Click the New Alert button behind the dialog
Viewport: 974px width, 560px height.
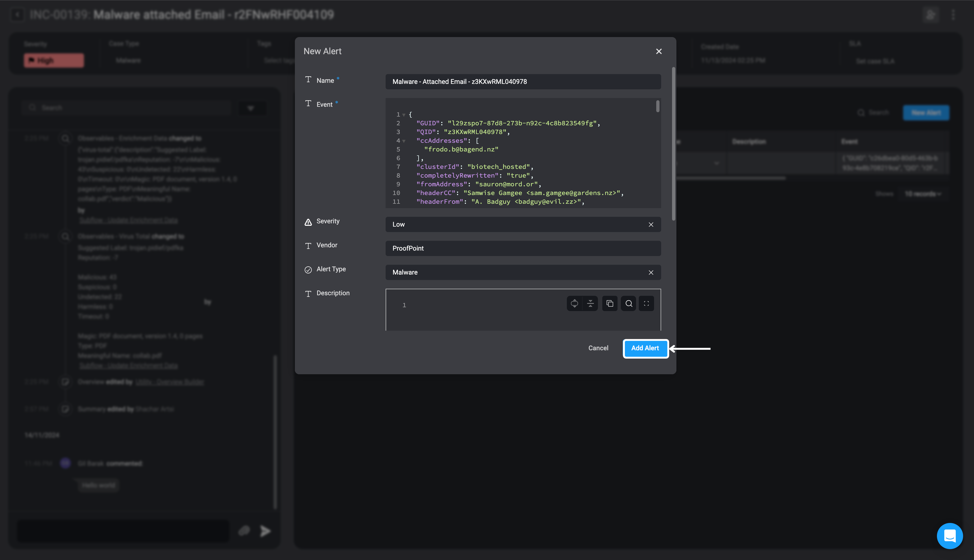coord(926,113)
